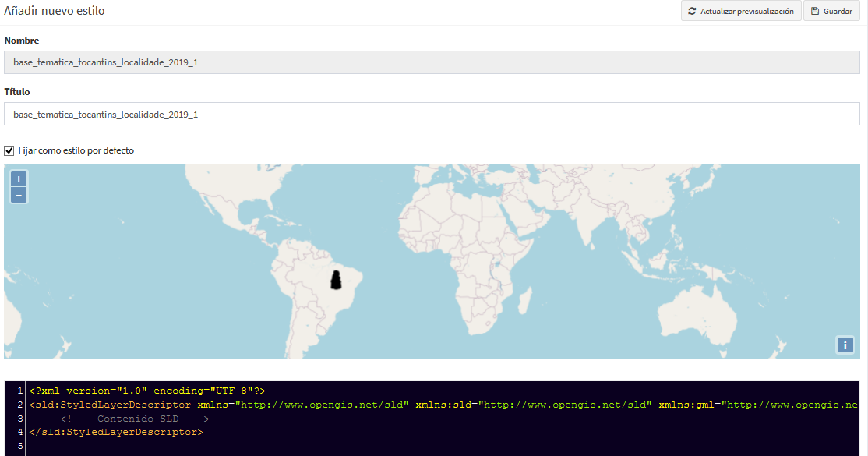This screenshot has height=456, width=868.
Task: Click the black Tocantins layer shape on map
Action: (x=336, y=280)
